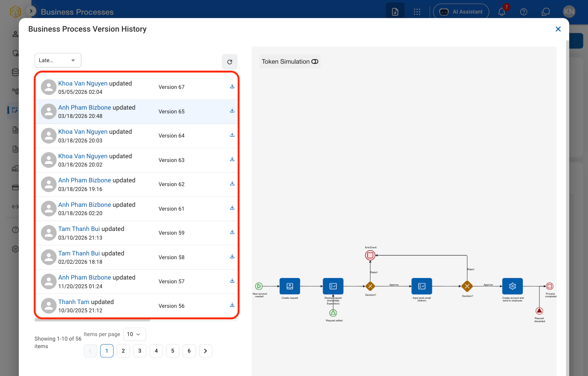Download Version 67 file

pyautogui.click(x=232, y=86)
